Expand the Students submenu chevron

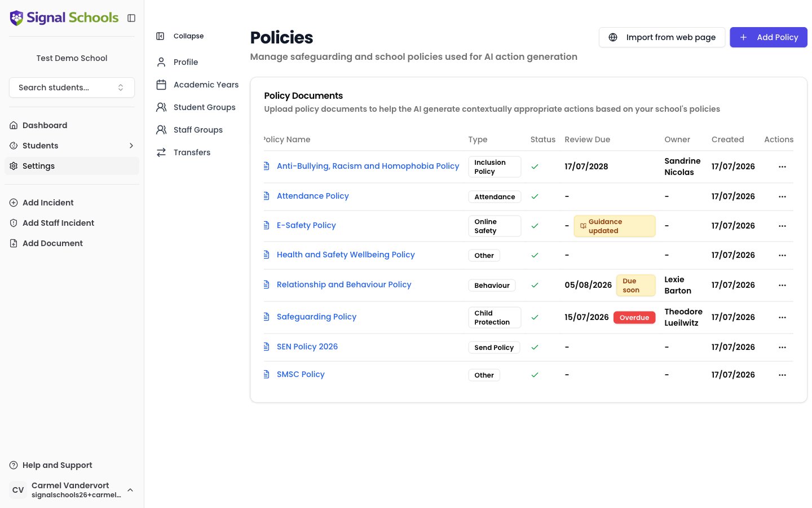[131, 146]
